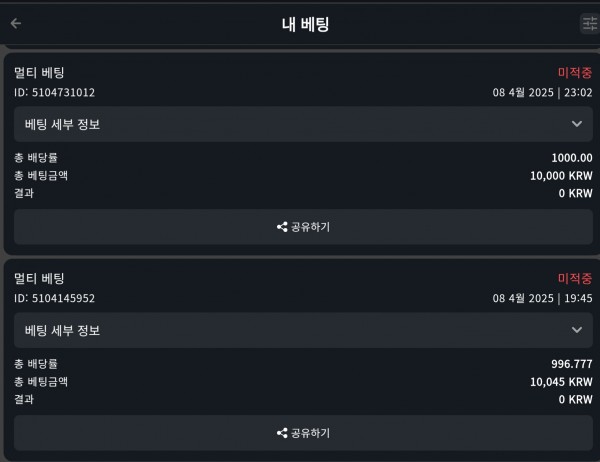Screen dimensions: 600x462
Task: Click the 10,045 KRW stake amount
Action: 561,382
